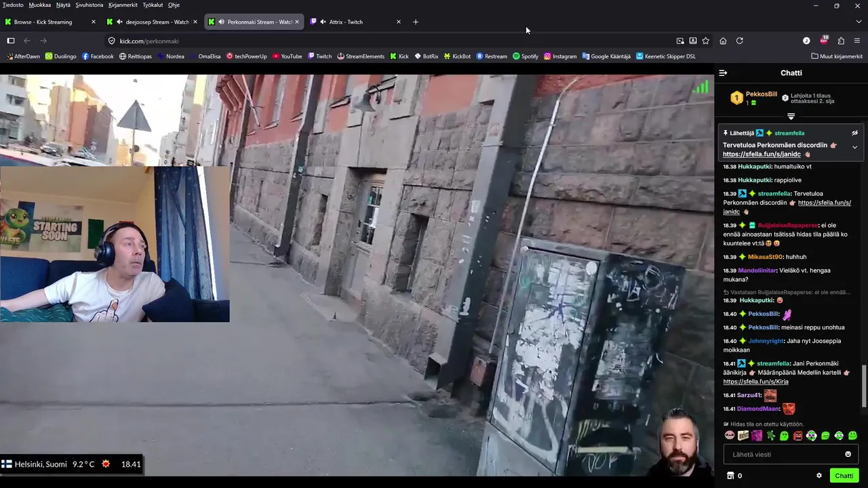868x488 pixels.
Task: Open Google Kääntäjä bookmark
Action: [x=606, y=56]
